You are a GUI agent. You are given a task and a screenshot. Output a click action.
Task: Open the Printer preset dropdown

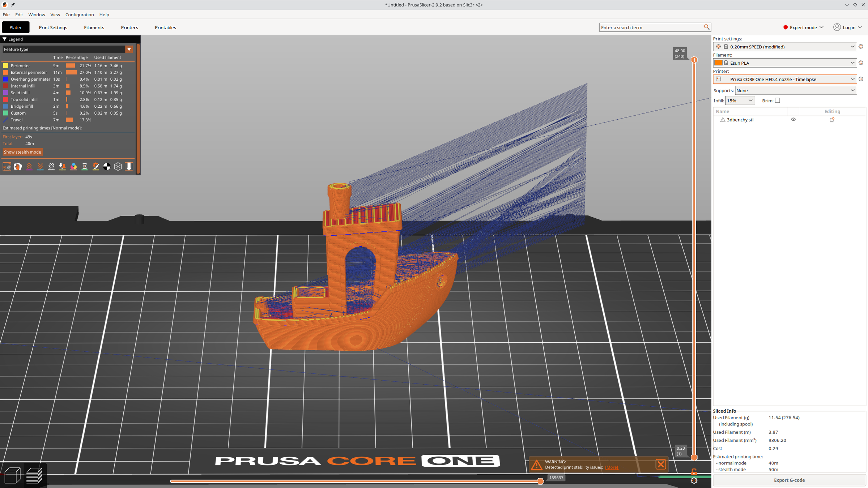[x=852, y=79]
